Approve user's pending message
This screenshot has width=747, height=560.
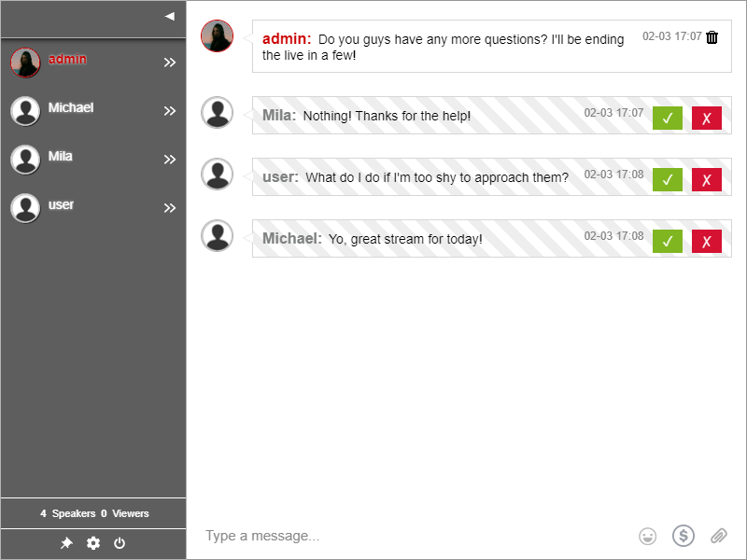click(x=668, y=179)
